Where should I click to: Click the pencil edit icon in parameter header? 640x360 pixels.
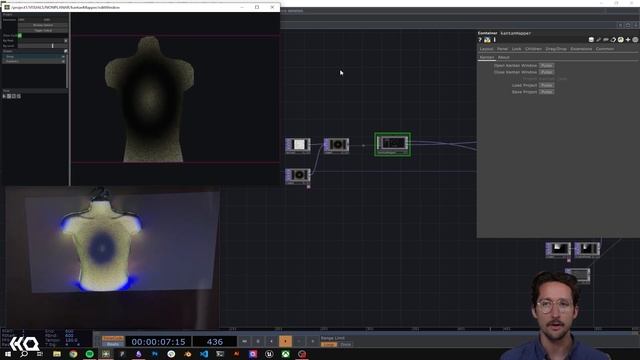[x=598, y=40]
